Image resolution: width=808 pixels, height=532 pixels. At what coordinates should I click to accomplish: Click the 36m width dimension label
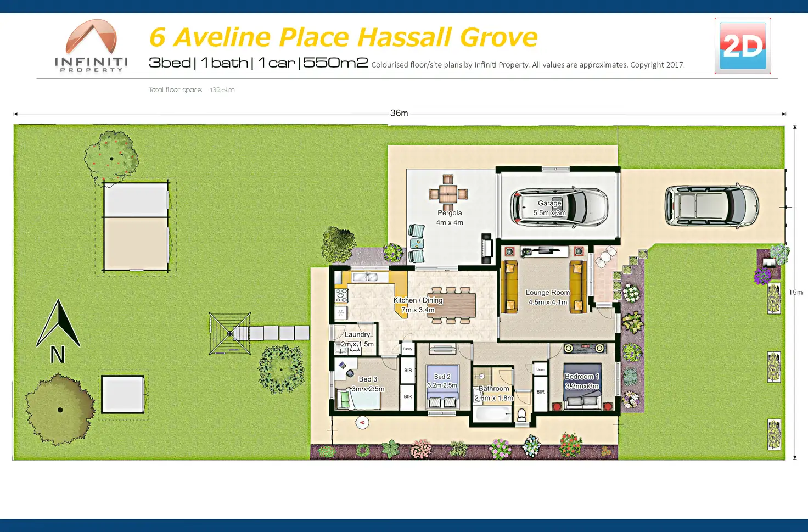tap(399, 113)
